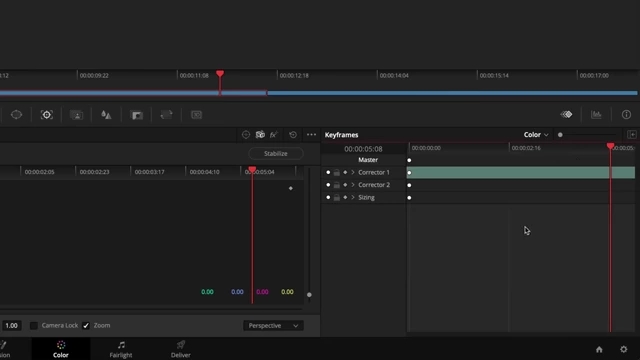The image size is (640, 360).
Task: Switch to the Fairlight page tab
Action: click(121, 349)
